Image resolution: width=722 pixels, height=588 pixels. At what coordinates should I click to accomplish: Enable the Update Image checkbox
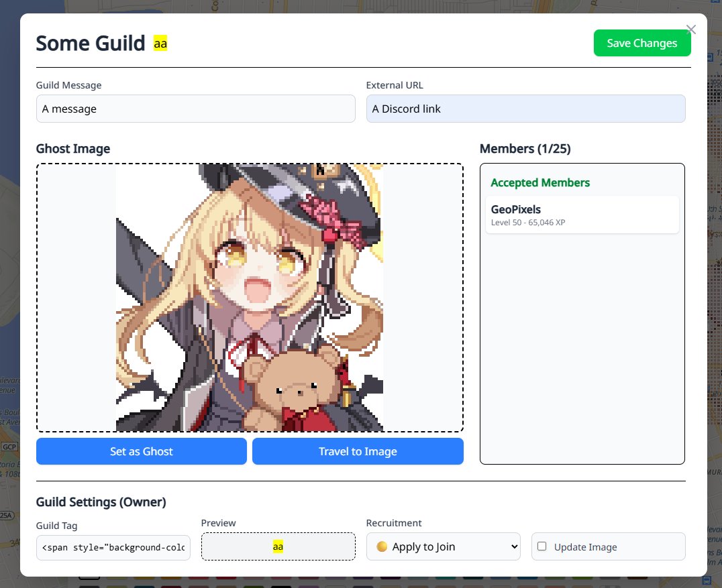coord(542,546)
